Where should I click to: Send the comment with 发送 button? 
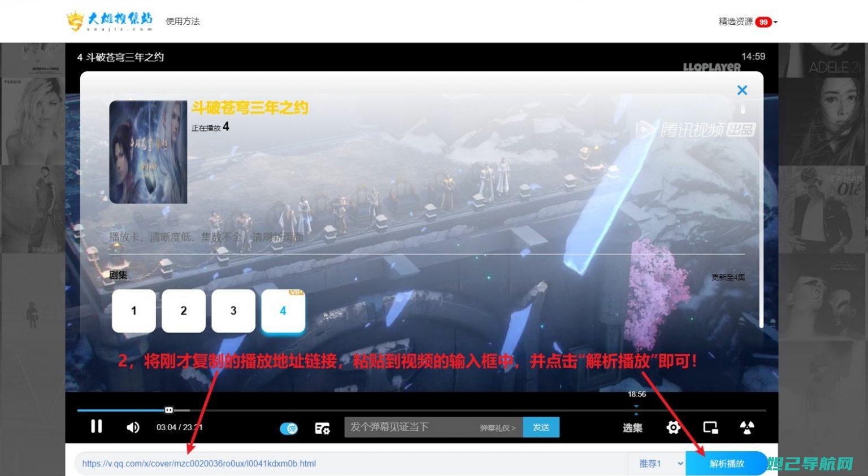[541, 427]
